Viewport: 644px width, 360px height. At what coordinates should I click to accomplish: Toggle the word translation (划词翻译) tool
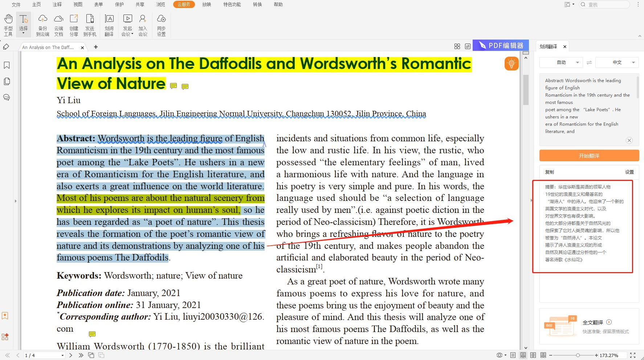click(x=109, y=25)
